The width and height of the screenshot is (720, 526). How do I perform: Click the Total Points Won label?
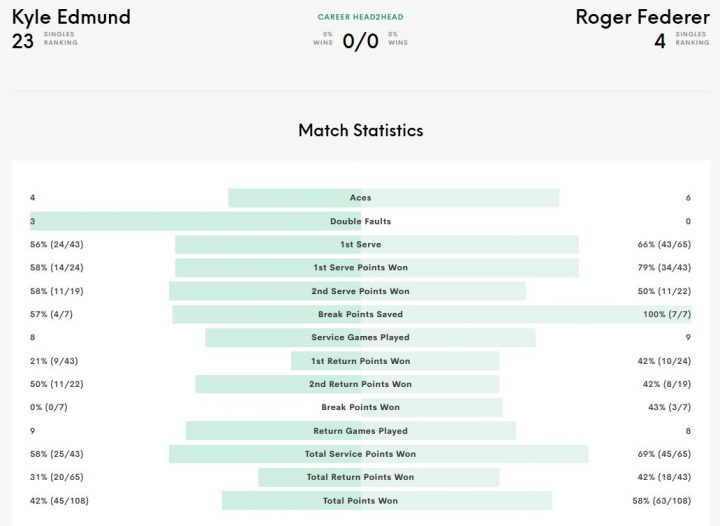tap(360, 501)
